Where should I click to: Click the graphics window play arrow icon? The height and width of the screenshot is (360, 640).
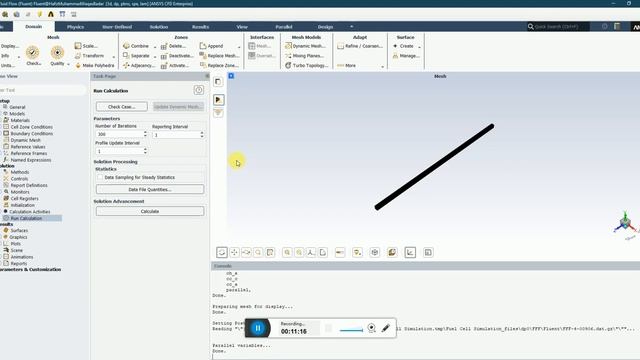(x=218, y=100)
